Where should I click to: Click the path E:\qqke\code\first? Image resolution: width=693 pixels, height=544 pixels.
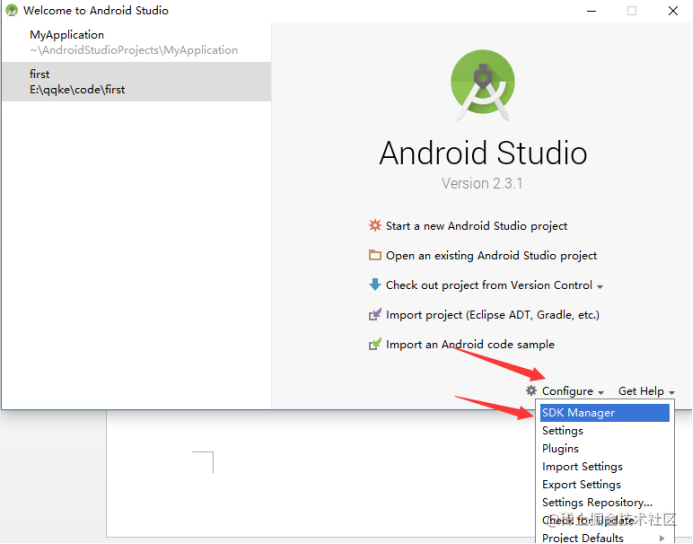click(77, 90)
